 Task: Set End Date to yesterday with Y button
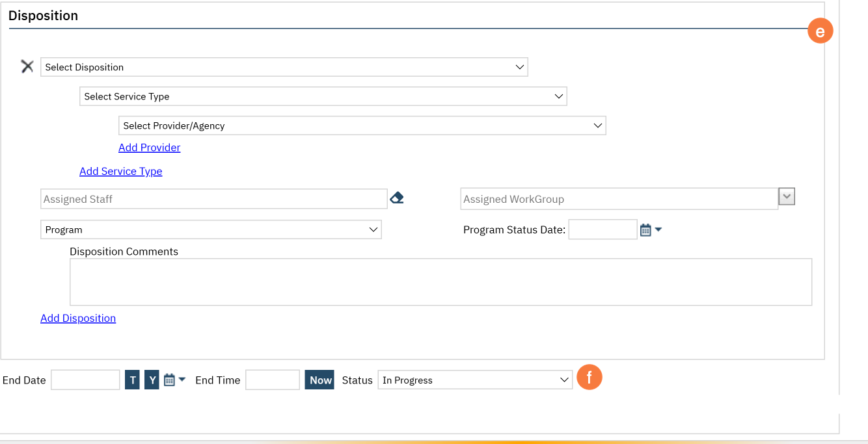point(152,380)
